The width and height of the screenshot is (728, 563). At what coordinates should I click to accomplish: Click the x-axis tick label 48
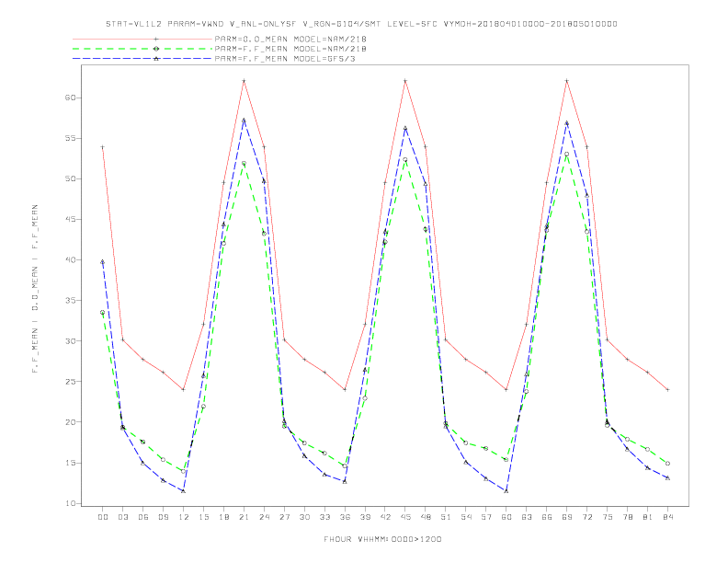(x=426, y=518)
